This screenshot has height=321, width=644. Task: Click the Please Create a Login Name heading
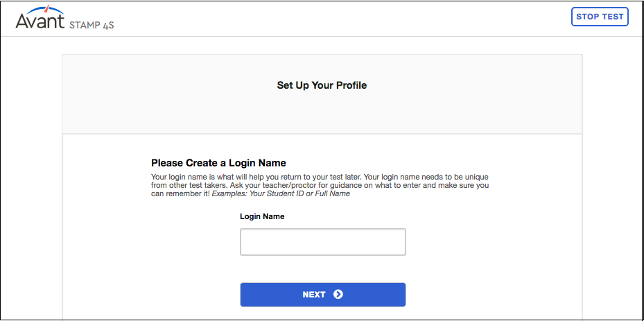218,163
